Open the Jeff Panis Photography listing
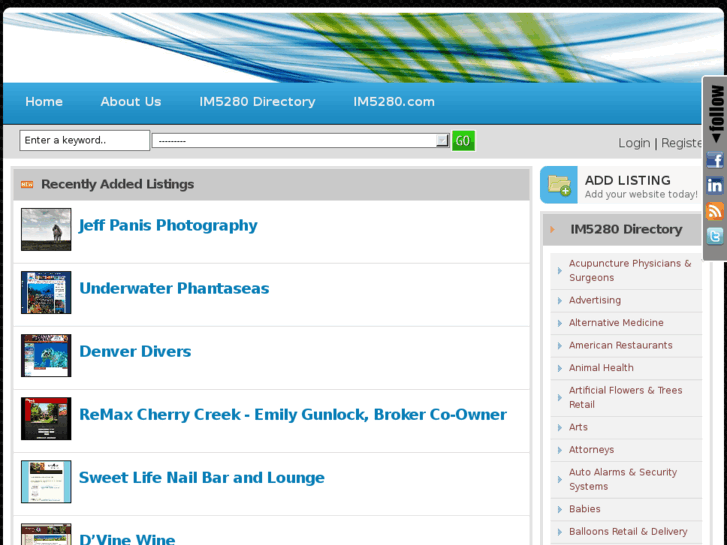 tap(168, 225)
